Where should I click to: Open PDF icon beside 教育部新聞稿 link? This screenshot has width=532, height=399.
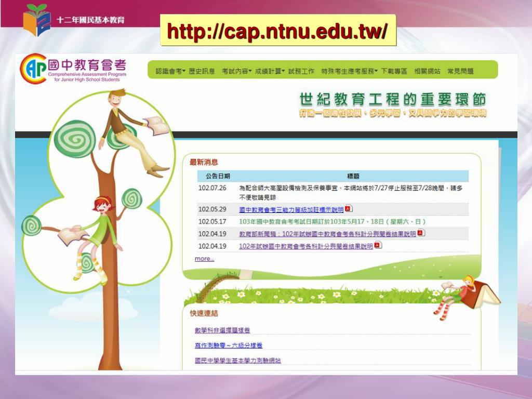point(421,233)
